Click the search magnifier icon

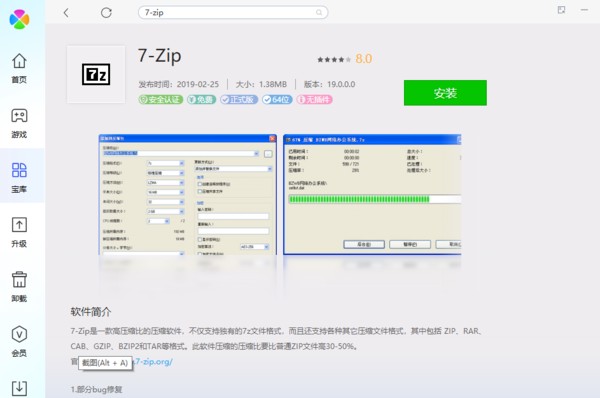tap(319, 13)
